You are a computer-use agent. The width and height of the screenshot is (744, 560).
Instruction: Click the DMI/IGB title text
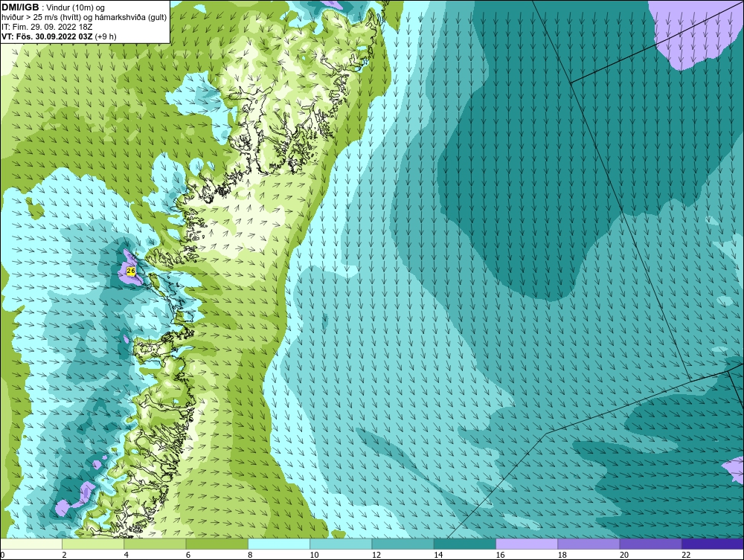[x=20, y=7]
